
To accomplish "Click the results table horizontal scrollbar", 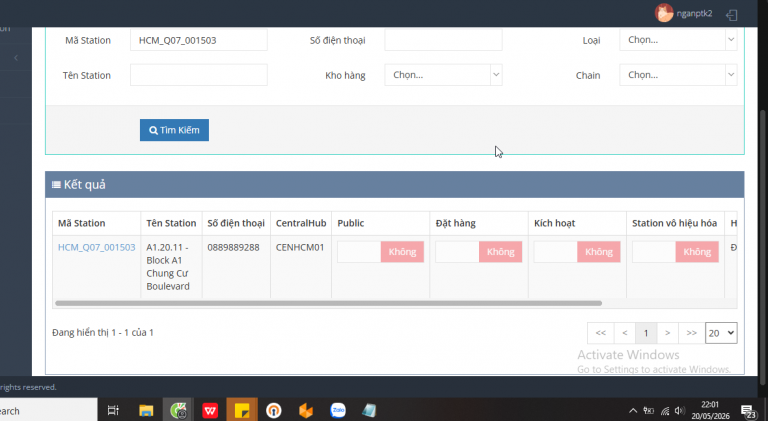I will tap(329, 304).
